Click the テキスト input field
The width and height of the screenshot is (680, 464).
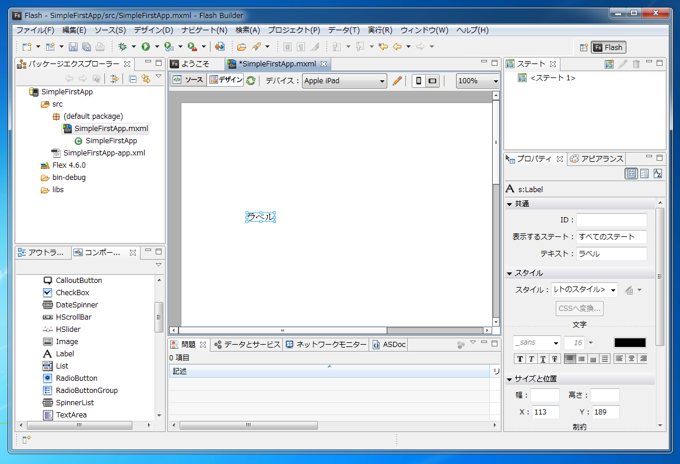tap(611, 254)
